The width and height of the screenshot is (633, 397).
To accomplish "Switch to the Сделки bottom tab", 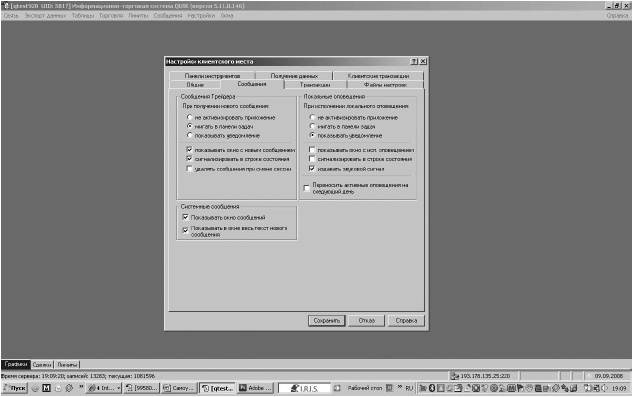I will (x=42, y=365).
